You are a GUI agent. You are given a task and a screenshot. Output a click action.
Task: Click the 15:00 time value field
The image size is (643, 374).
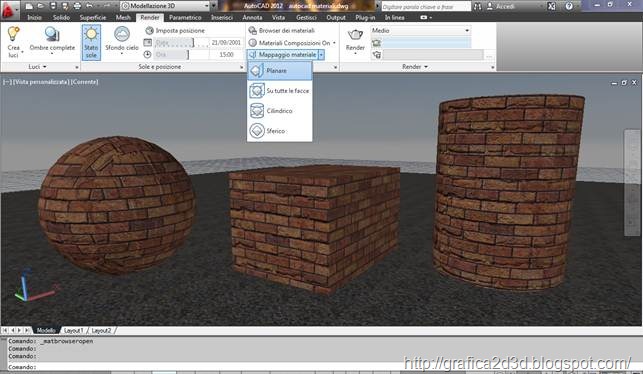pyautogui.click(x=226, y=54)
